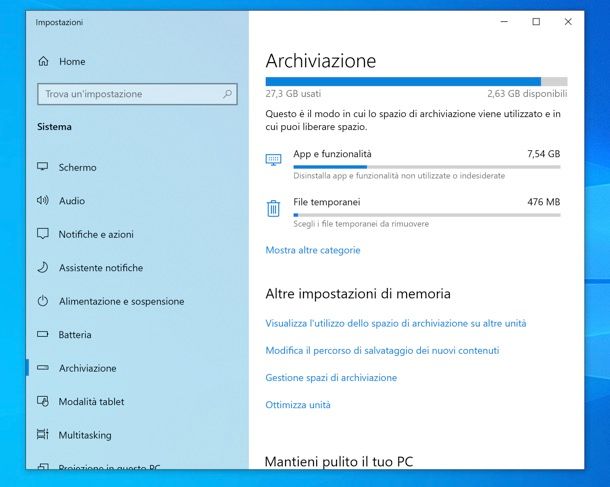Click the 2,63 GB disponibili text

coord(527,94)
